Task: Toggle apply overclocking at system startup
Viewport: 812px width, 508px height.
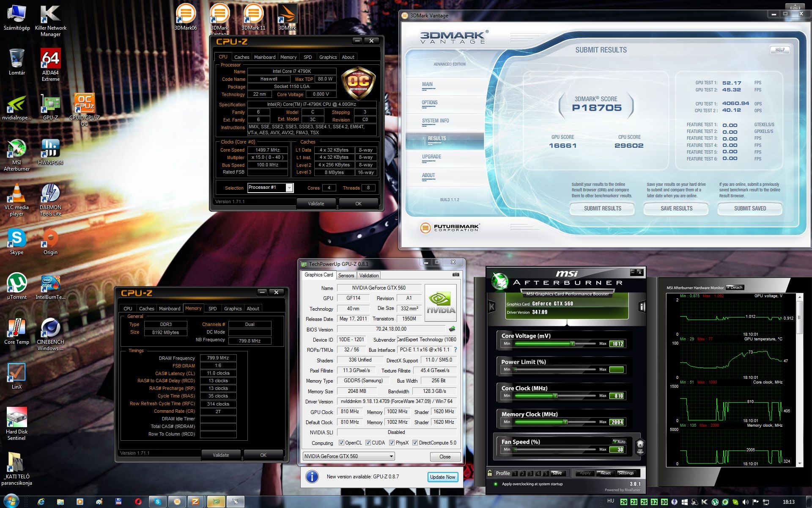Action: point(496,484)
